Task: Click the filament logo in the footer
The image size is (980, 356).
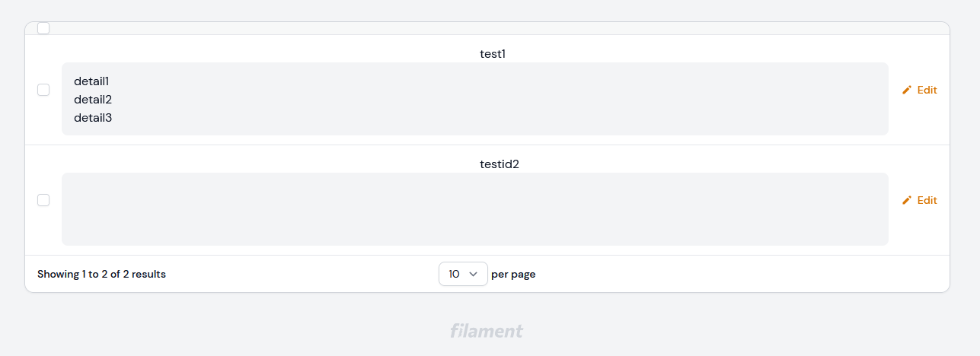Action: [486, 331]
